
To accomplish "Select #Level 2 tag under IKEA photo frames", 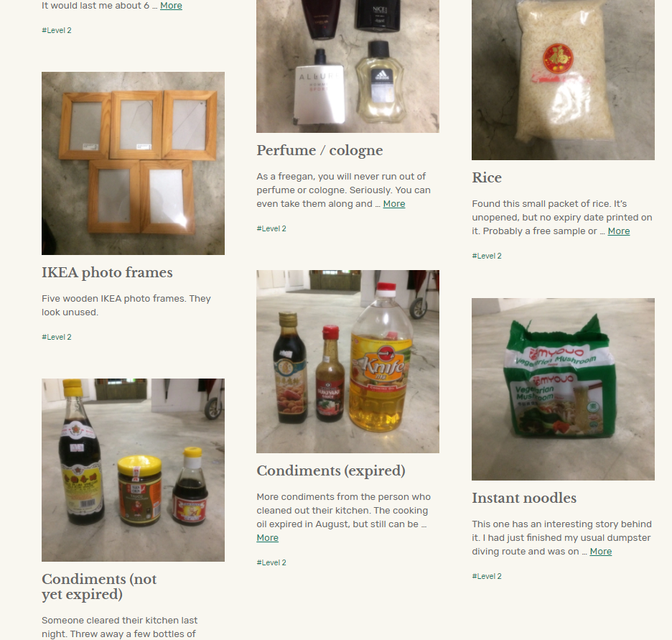I will [57, 337].
